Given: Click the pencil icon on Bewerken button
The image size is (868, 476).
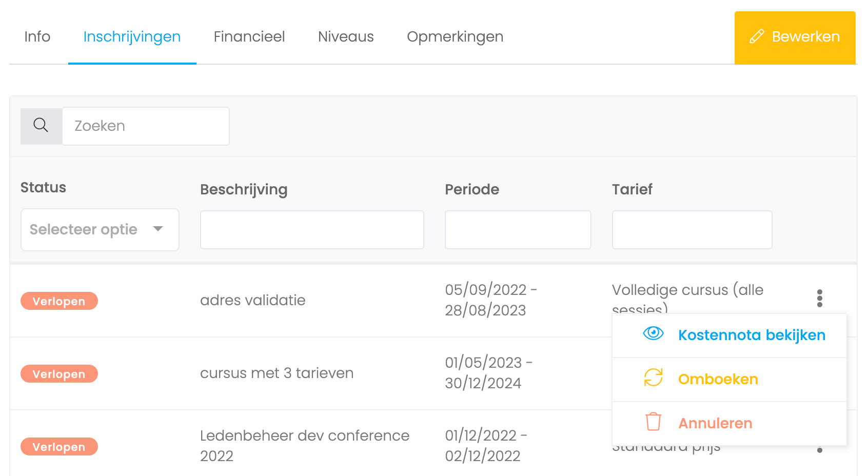Looking at the screenshot, I should click(756, 37).
